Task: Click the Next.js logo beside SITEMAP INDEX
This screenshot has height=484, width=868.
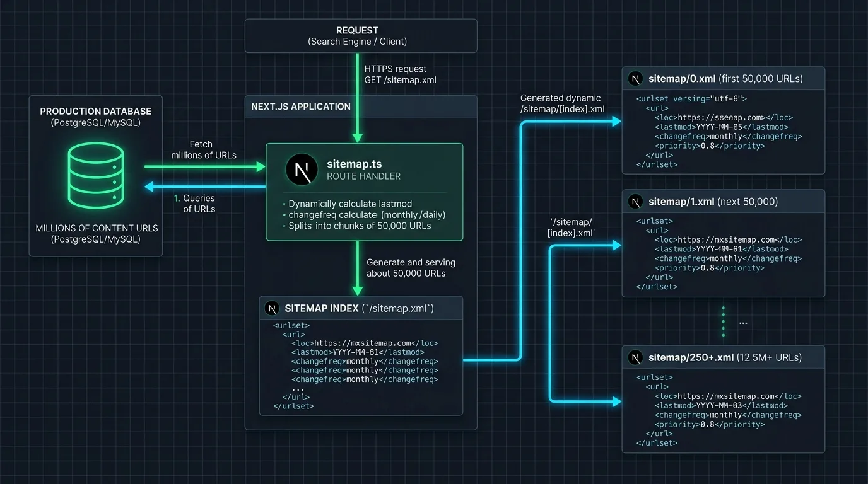Action: point(272,308)
